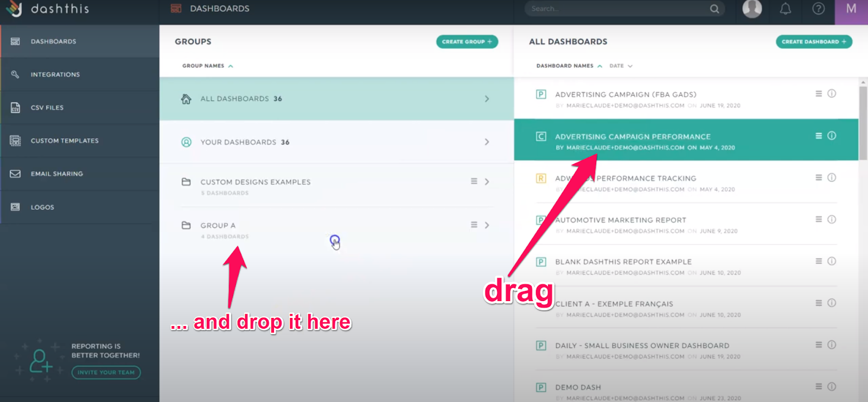Open the help question mark icon
This screenshot has width=868, height=402.
[818, 9]
